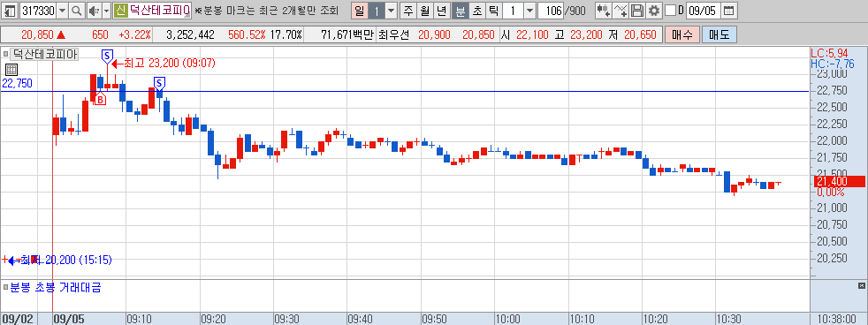Click the 최고 23,200 (09:07) high label
Image resolution: width=868 pixels, height=325 pixels.
(170, 64)
